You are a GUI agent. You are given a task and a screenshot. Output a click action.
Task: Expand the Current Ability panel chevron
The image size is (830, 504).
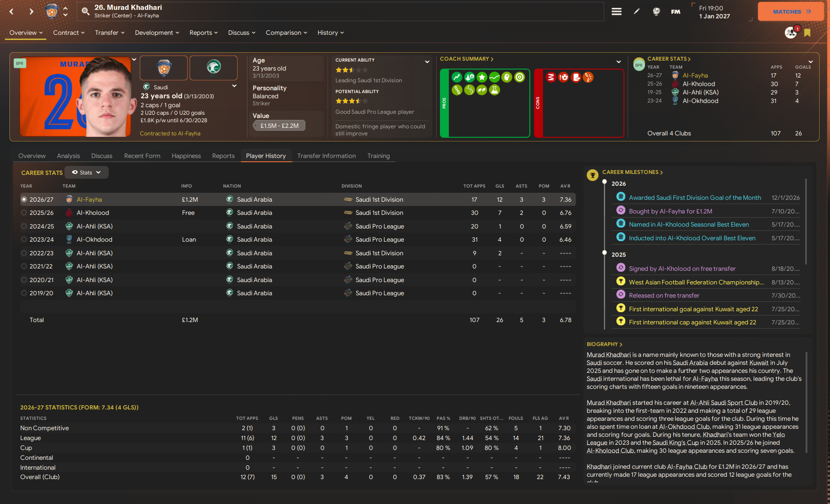tap(427, 62)
